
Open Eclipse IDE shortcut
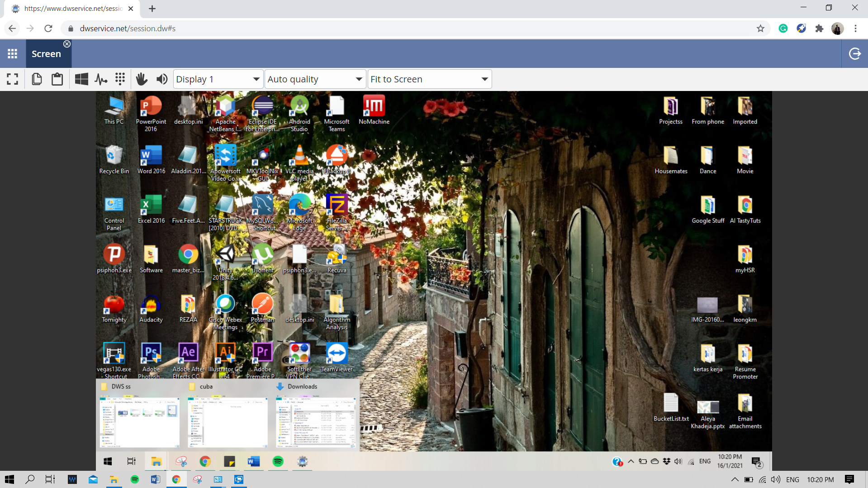pos(262,114)
